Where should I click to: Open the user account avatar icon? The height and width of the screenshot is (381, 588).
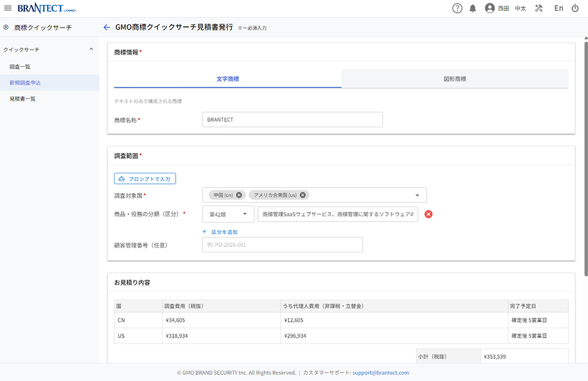(489, 8)
